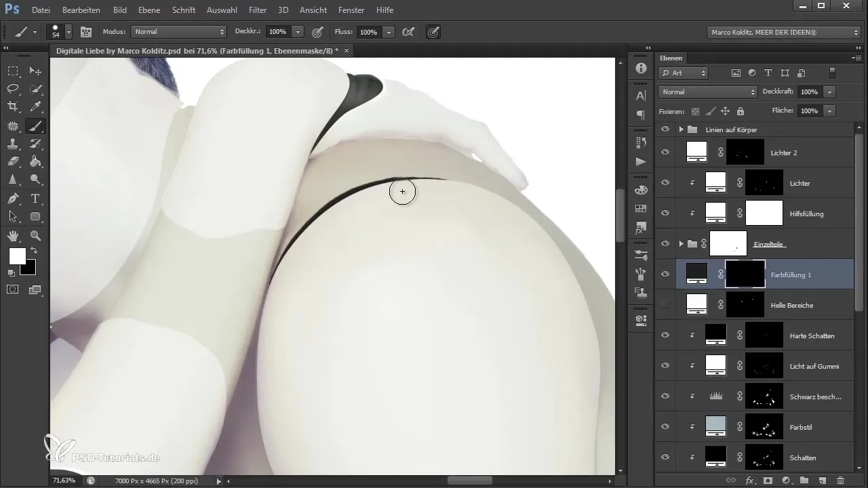
Task: Open the Deckkr. opacity slider dropdown
Action: (x=298, y=32)
